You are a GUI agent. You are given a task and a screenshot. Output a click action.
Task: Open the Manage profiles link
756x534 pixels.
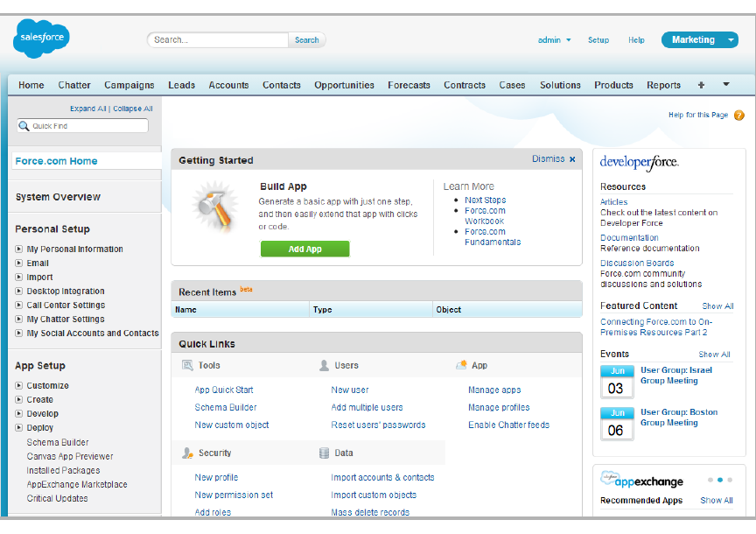499,407
